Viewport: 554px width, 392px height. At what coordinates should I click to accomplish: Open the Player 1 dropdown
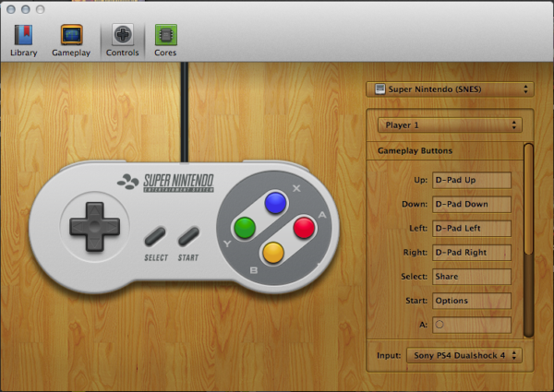pyautogui.click(x=450, y=125)
